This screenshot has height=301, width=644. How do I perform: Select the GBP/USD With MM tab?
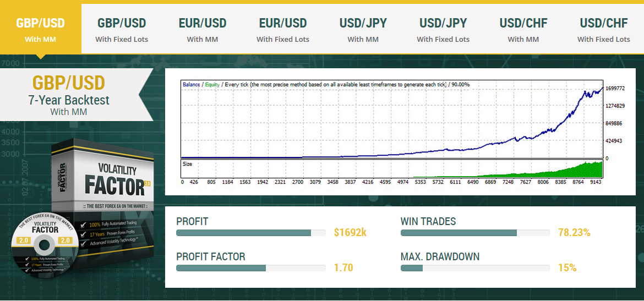click(40, 29)
